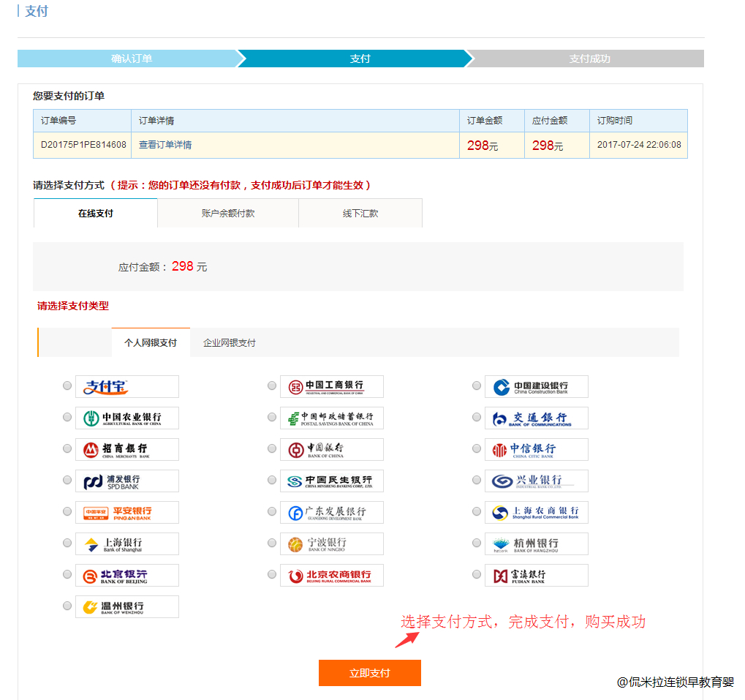
Task: Click the 中国农业银行 logo tile
Action: coord(127,418)
